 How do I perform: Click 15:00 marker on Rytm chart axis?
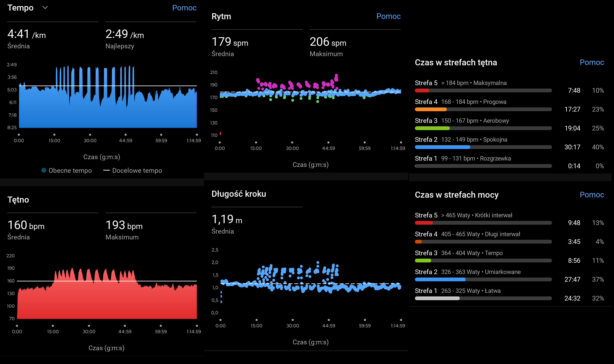point(256,143)
